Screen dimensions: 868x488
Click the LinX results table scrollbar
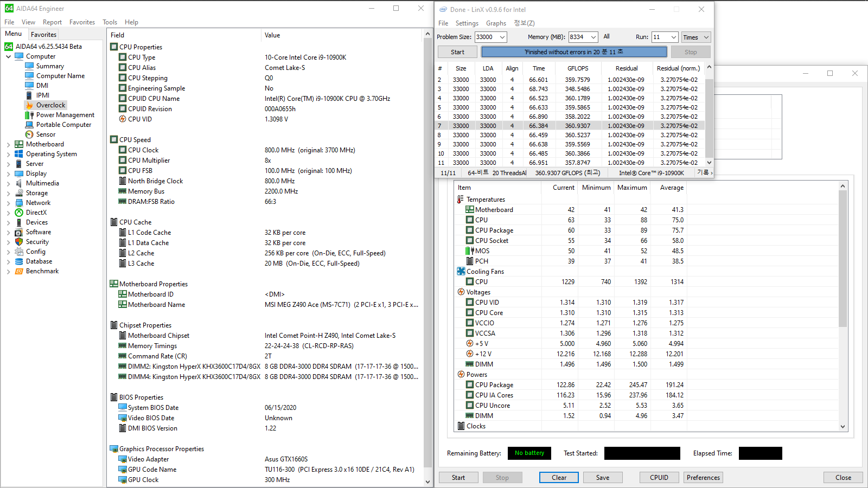click(x=709, y=114)
